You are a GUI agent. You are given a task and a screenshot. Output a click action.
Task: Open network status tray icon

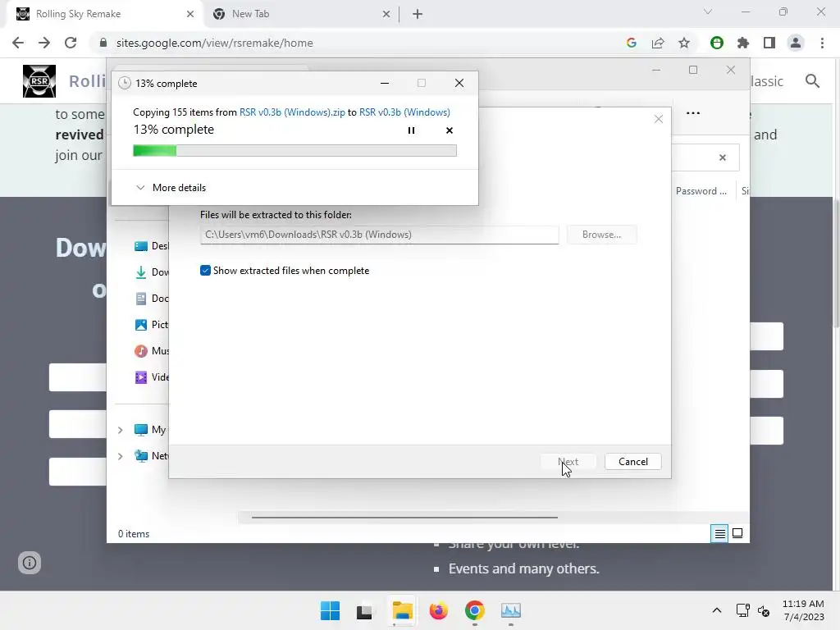pos(742,610)
